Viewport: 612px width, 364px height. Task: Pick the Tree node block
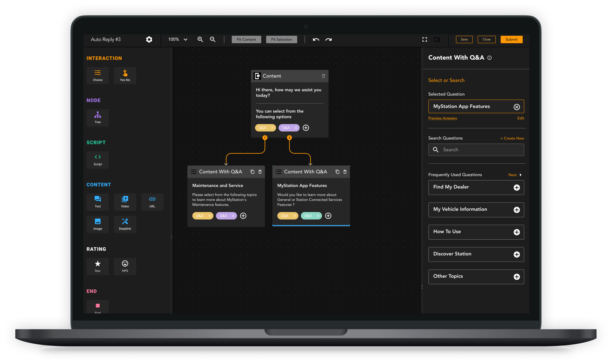pyautogui.click(x=97, y=118)
